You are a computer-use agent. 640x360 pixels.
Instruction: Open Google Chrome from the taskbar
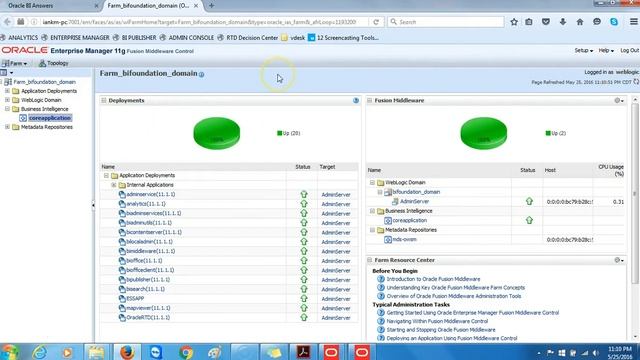coord(186,352)
